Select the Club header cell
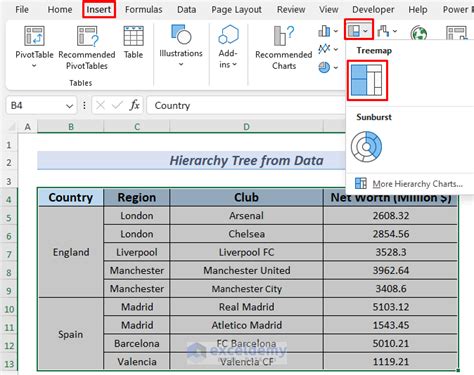Viewport: 474px width, 375px height. (x=246, y=197)
